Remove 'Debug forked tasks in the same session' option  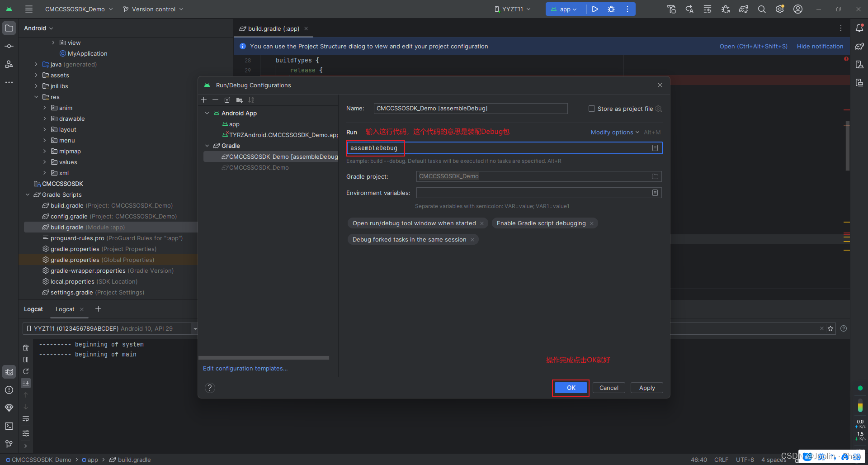pos(472,240)
